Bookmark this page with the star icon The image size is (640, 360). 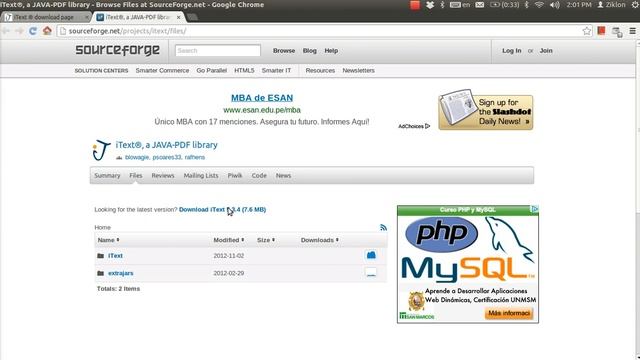(587, 31)
